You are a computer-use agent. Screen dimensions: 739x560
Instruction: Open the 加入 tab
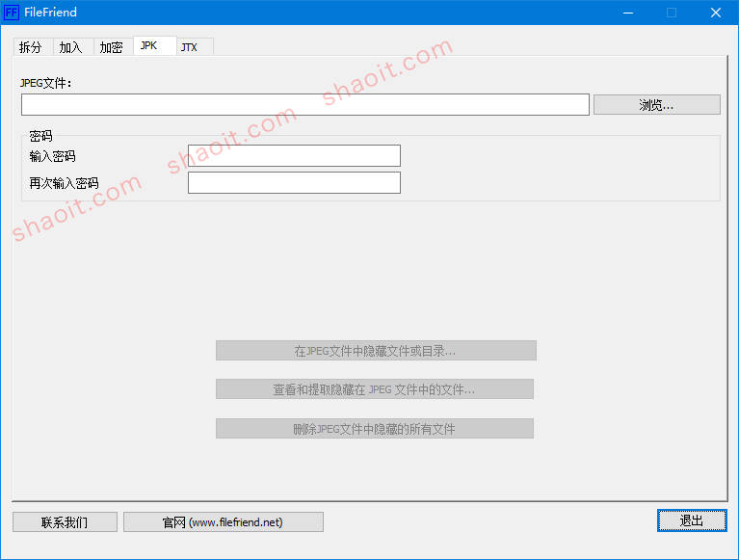point(73,46)
